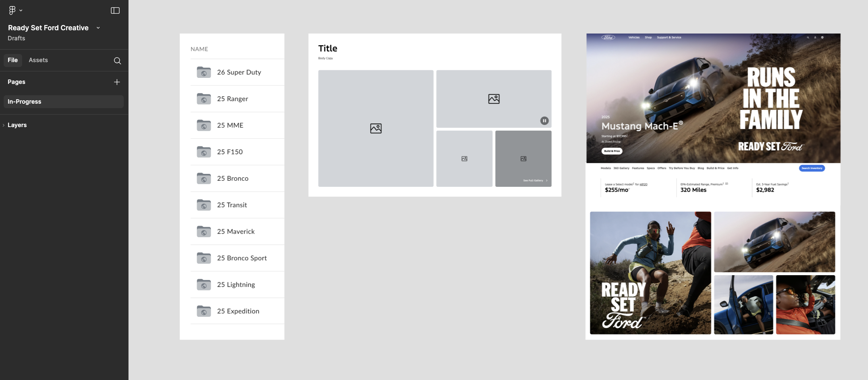Switch to the Assets tab

pyautogui.click(x=38, y=60)
